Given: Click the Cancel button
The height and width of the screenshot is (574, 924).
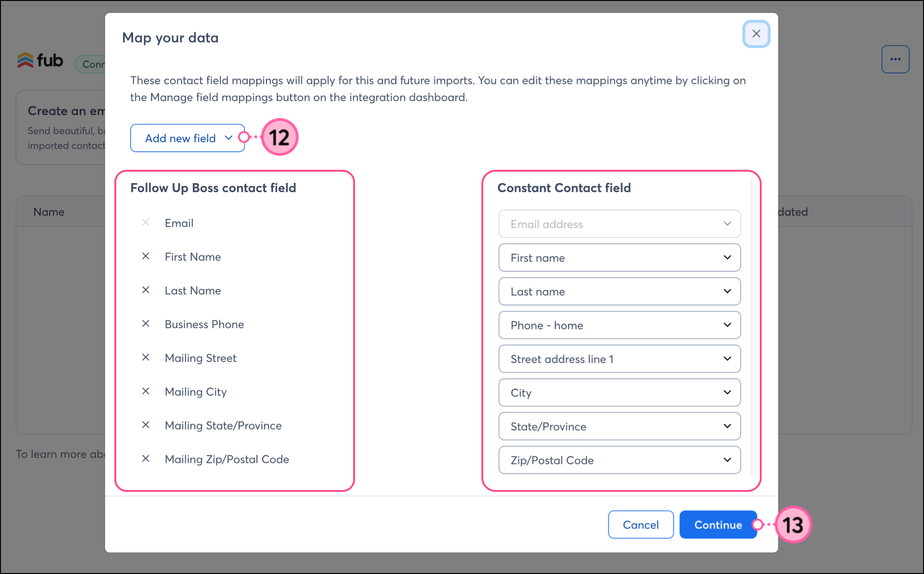Looking at the screenshot, I should click(641, 525).
